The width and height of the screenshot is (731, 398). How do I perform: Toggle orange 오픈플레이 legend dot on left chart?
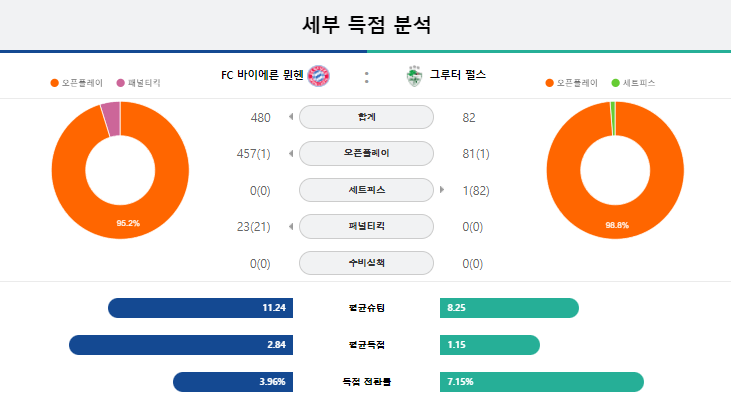click(x=55, y=83)
